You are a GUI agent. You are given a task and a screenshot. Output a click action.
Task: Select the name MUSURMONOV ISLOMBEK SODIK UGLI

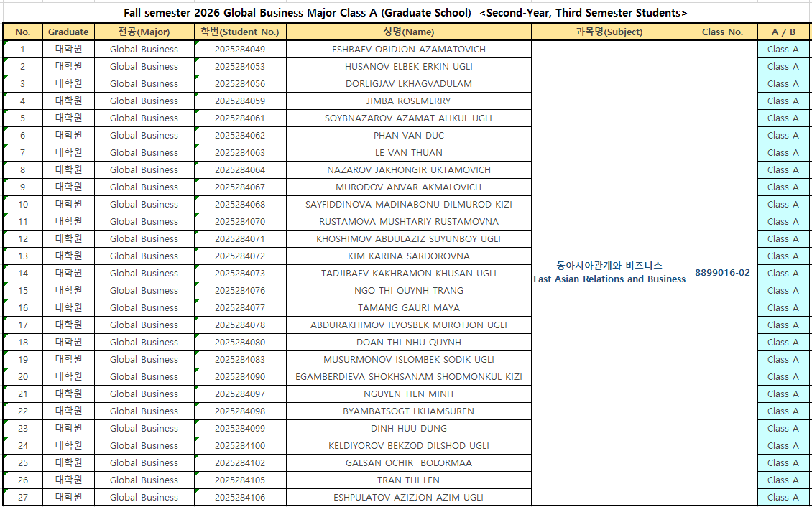point(409,360)
